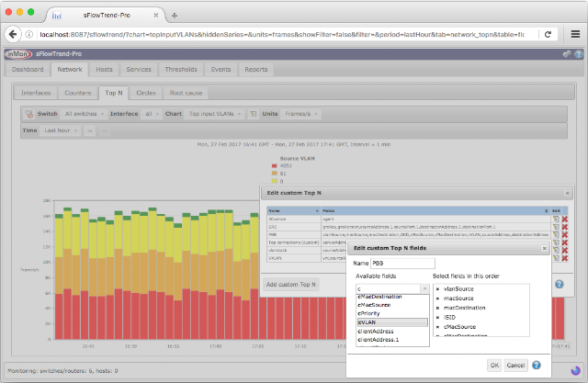
Task: Sort table by Fields column header
Action: pos(435,211)
